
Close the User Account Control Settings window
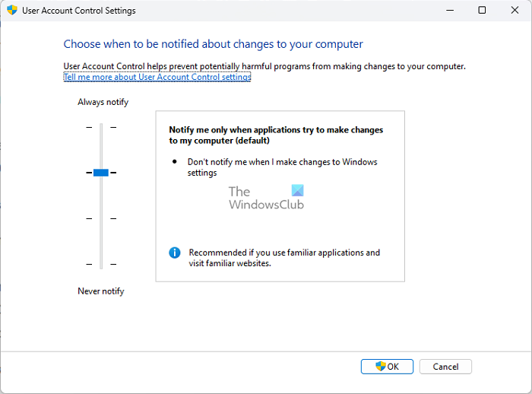pos(515,10)
